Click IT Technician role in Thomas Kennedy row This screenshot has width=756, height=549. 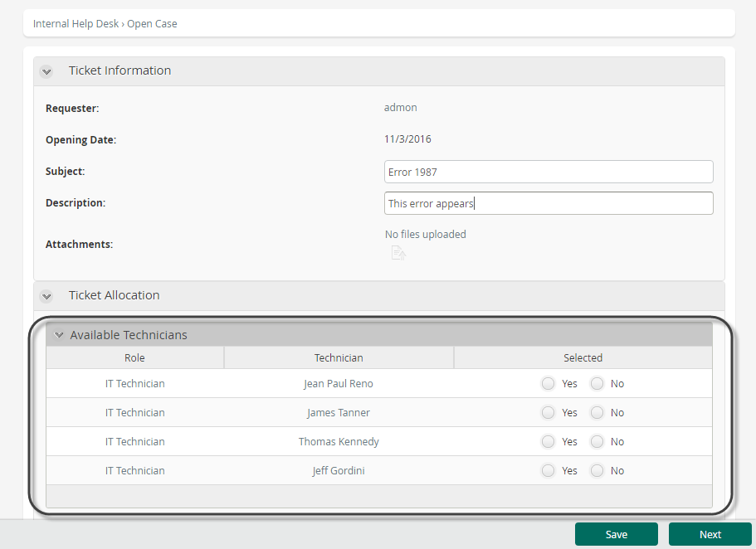coord(135,441)
